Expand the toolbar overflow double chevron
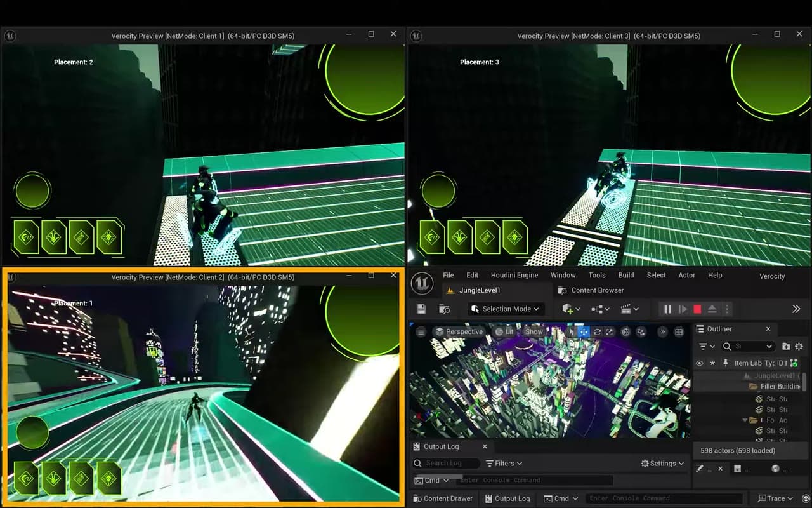 [x=796, y=309]
